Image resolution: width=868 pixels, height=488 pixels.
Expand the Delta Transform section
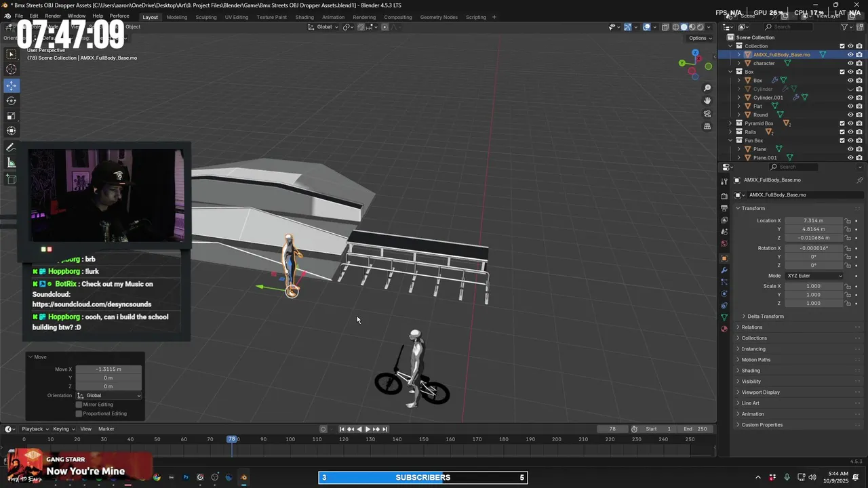765,317
